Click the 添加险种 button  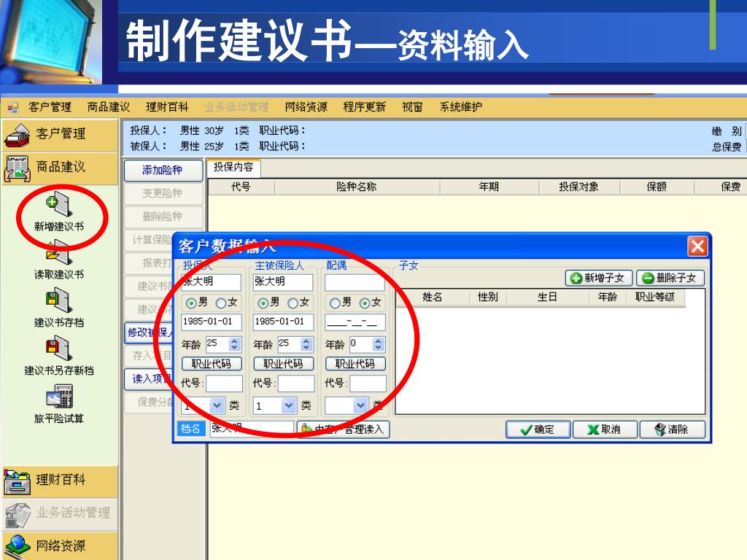[x=162, y=171]
